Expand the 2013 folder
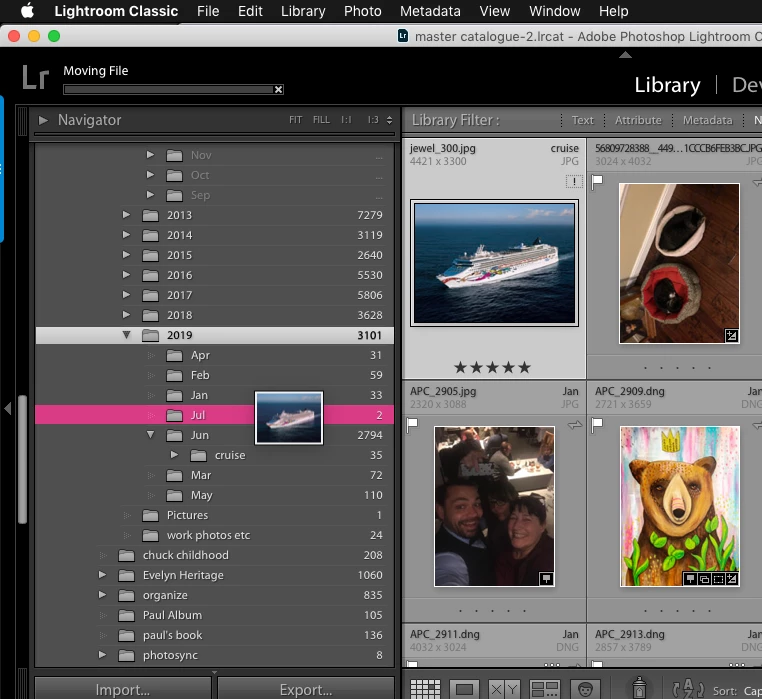762x699 pixels. [126, 214]
